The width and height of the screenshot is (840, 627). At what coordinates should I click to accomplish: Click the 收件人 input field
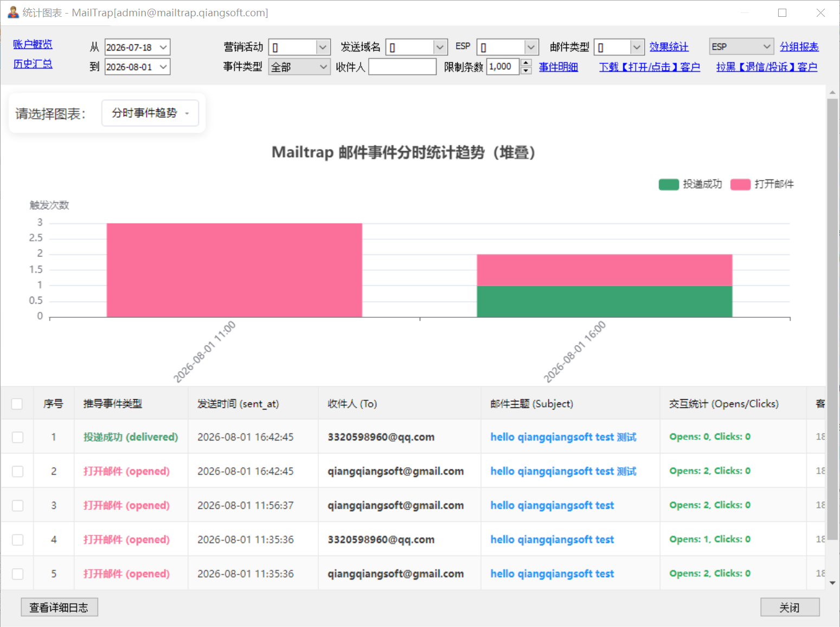click(x=402, y=67)
